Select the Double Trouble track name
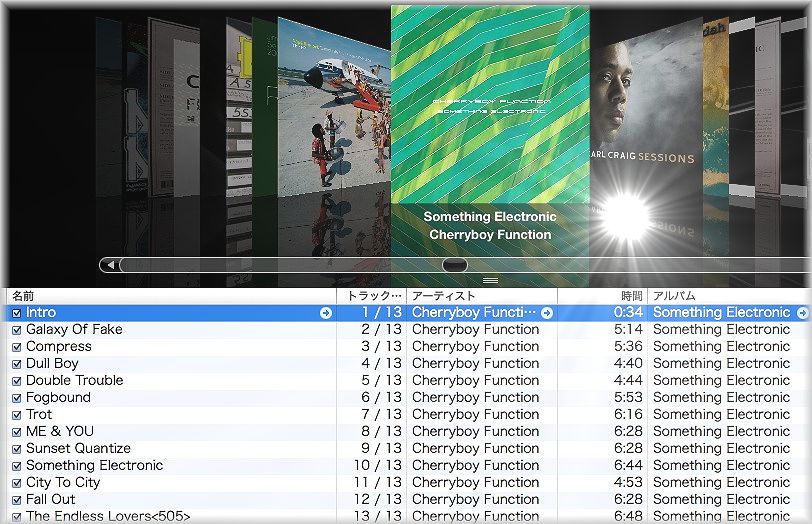812x524 pixels. [75, 380]
